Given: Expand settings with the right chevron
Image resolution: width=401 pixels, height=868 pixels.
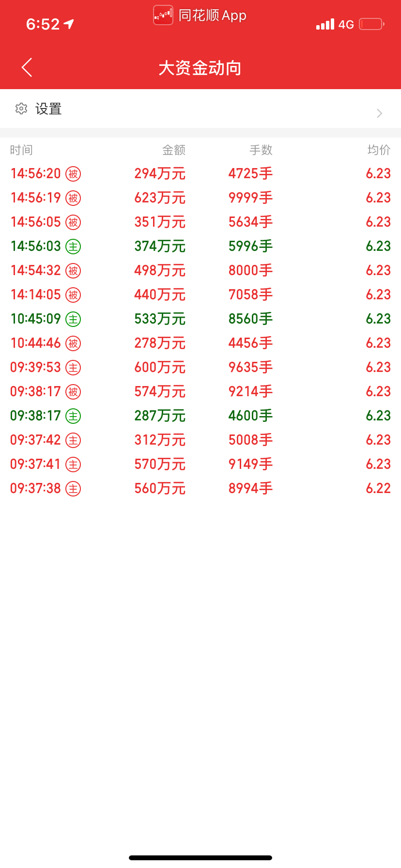Looking at the screenshot, I should pos(379,113).
